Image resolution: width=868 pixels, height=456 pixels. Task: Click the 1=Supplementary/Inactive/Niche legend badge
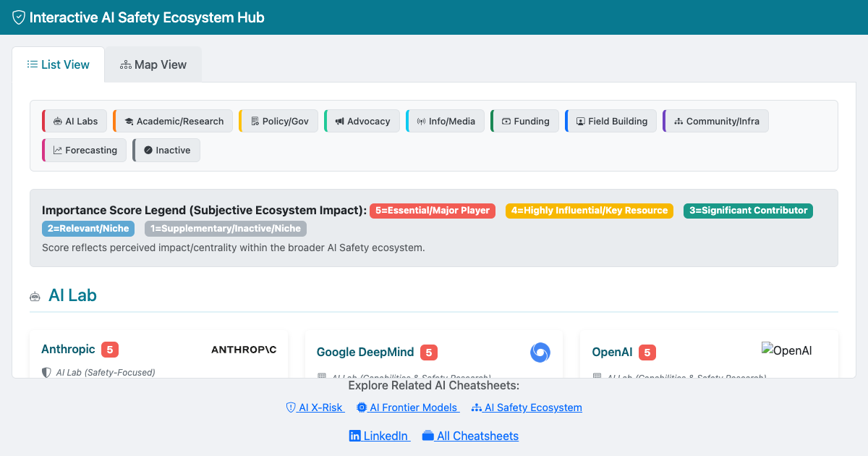click(x=226, y=229)
